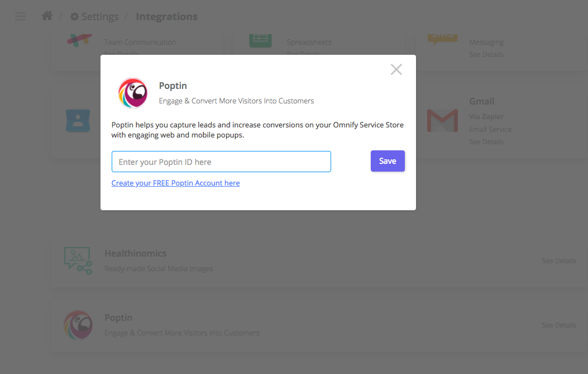Image resolution: width=588 pixels, height=374 pixels.
Task: Click Team Communication label
Action: [140, 42]
